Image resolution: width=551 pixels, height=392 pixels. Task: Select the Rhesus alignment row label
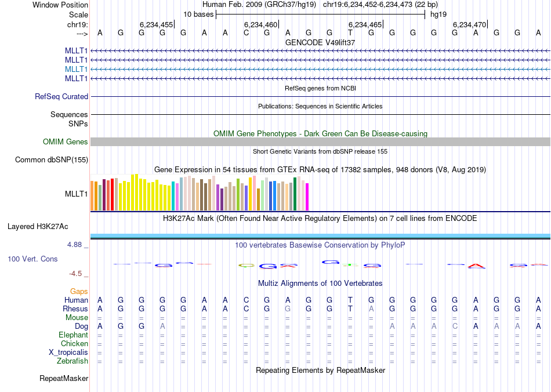point(75,309)
